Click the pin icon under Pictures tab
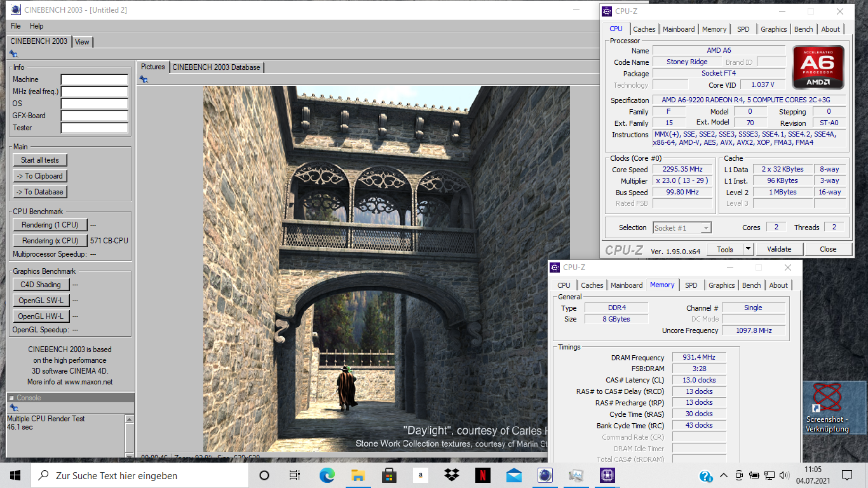 (x=144, y=79)
